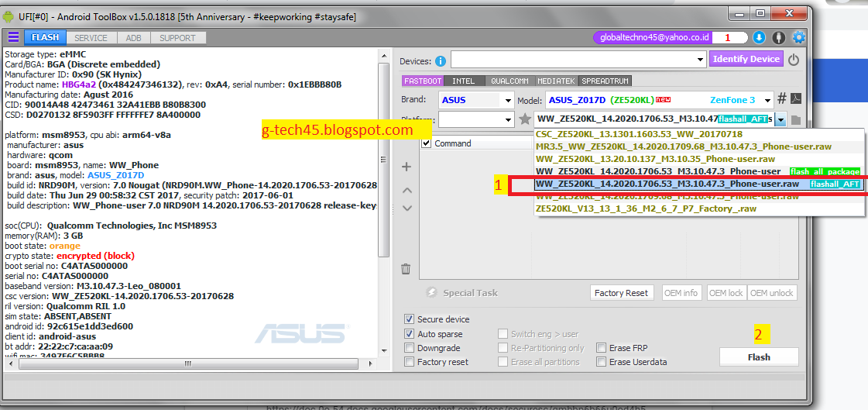The height and width of the screenshot is (410, 868).
Task: Click the Factory Reset button
Action: click(622, 293)
